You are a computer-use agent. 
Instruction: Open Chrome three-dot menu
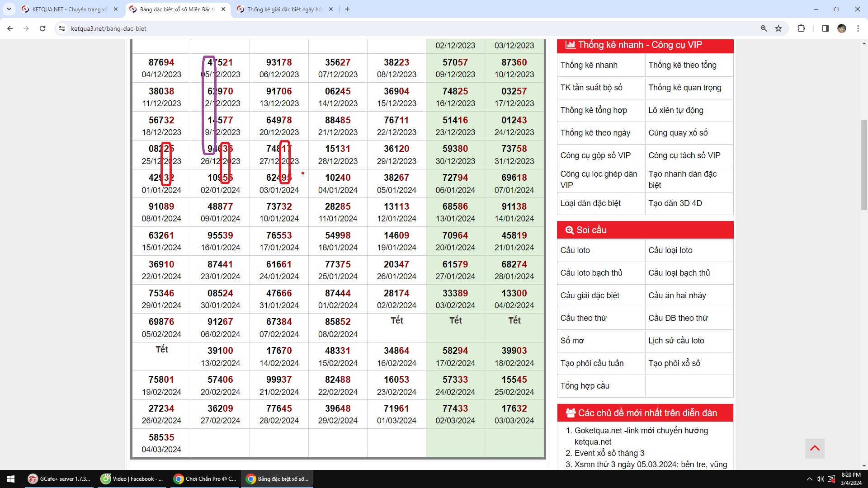click(858, 28)
